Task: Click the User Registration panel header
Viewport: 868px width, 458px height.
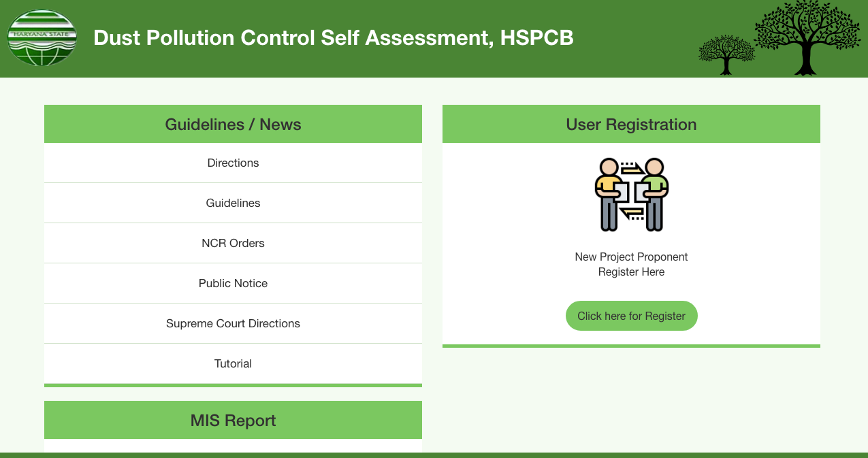Action: 631,125
